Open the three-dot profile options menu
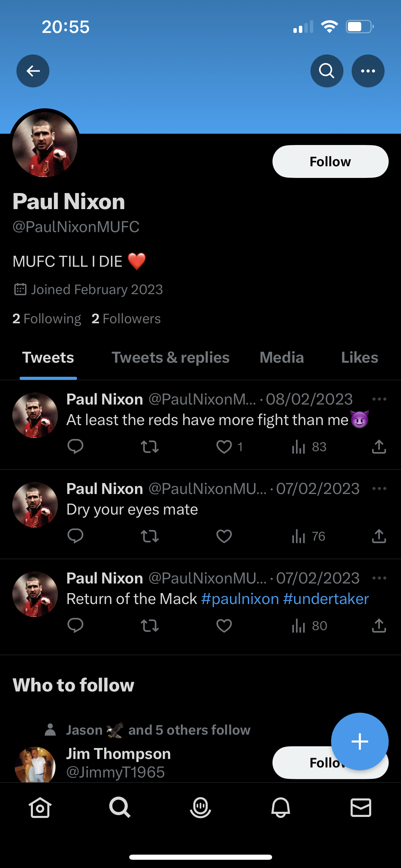The width and height of the screenshot is (401, 868). (x=368, y=71)
